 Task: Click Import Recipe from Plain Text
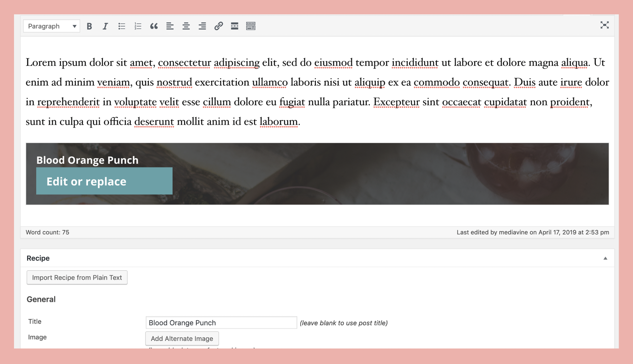[77, 278]
